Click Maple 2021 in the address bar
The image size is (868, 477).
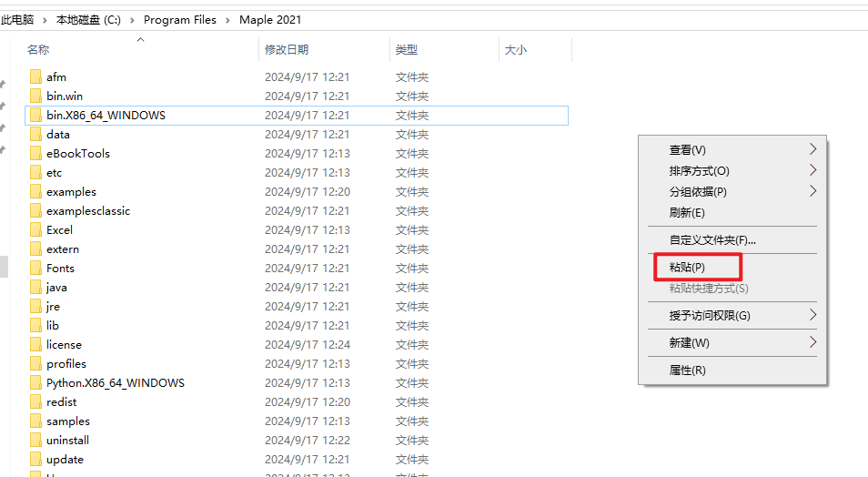[270, 20]
